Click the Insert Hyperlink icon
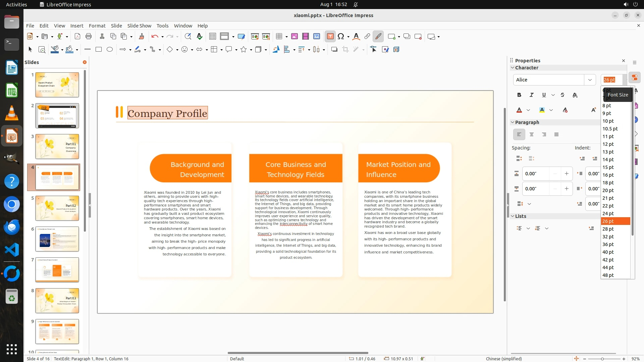 [x=367, y=37]
